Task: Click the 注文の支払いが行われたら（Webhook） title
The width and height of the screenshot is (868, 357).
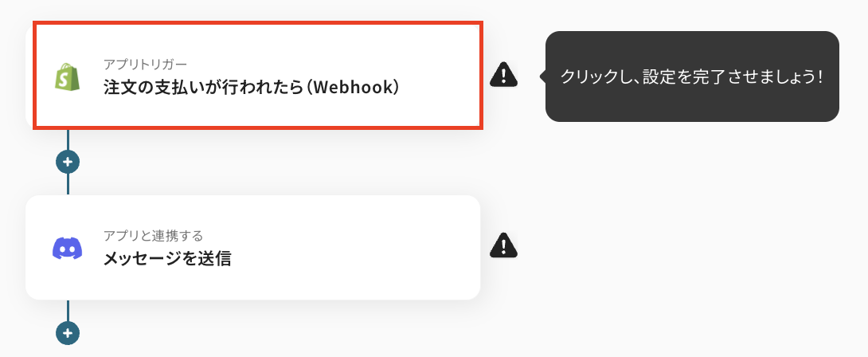Action: tap(252, 88)
